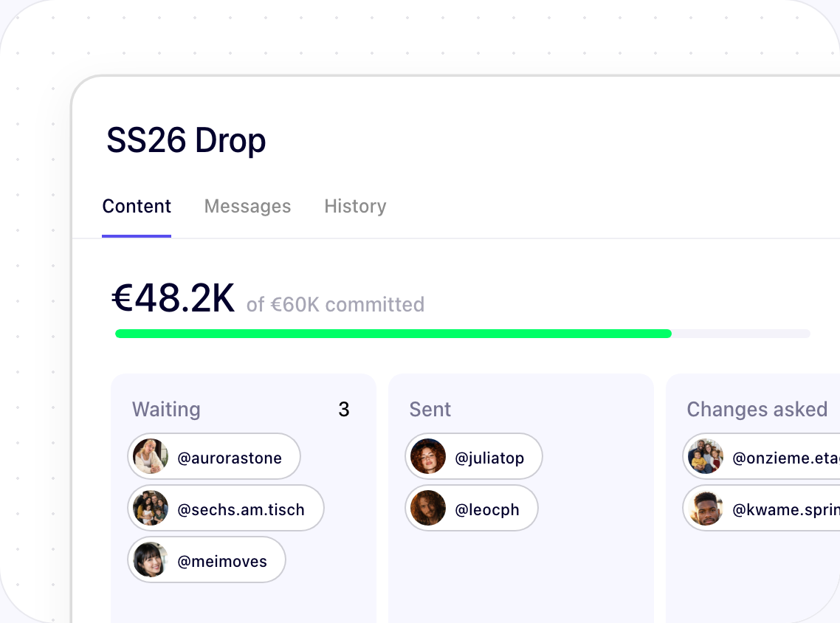Click the SS26 Drop campaign title

(186, 140)
